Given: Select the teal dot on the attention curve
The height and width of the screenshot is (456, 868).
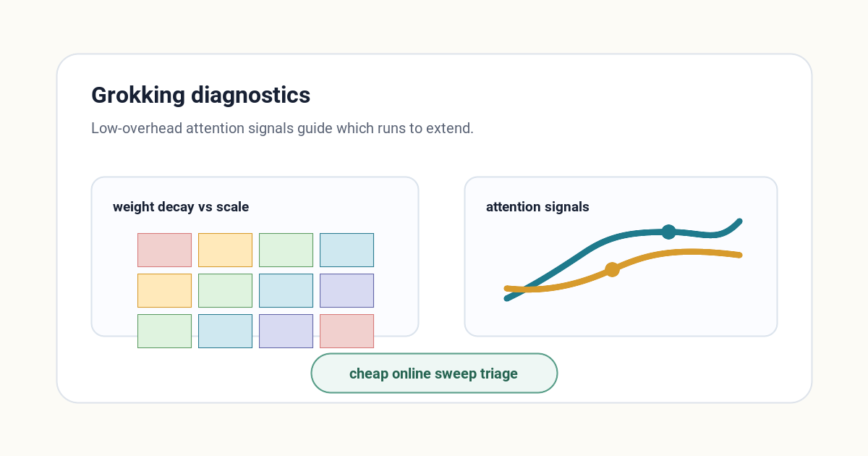Looking at the screenshot, I should point(668,232).
